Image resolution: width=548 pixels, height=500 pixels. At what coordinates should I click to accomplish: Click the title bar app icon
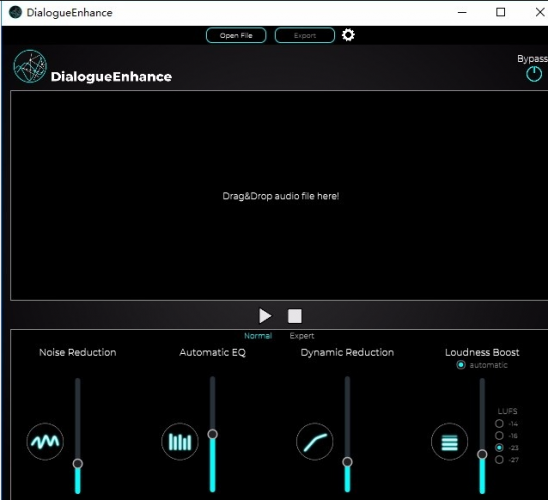(x=15, y=12)
